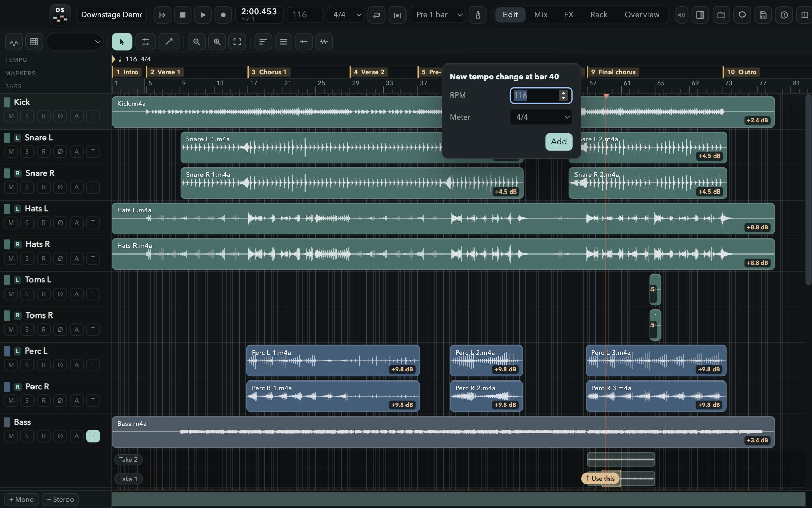Open the Rack tab
Viewport: 812px width, 508px height.
(599, 15)
